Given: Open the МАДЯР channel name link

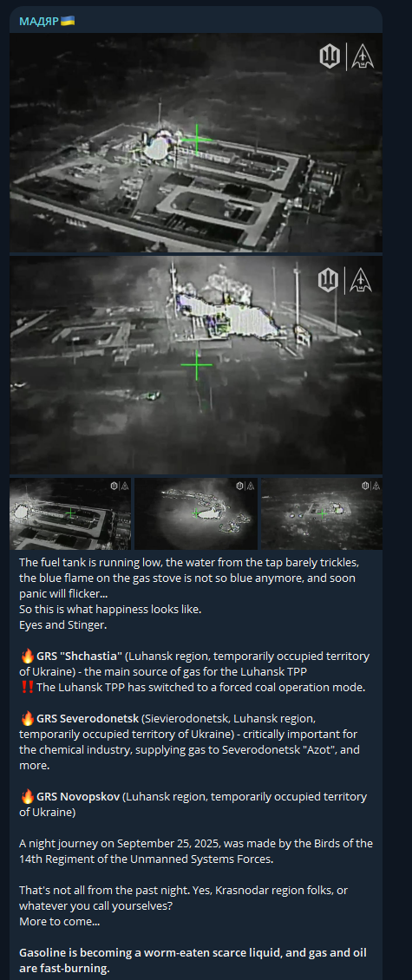Looking at the screenshot, I should (x=39, y=22).
